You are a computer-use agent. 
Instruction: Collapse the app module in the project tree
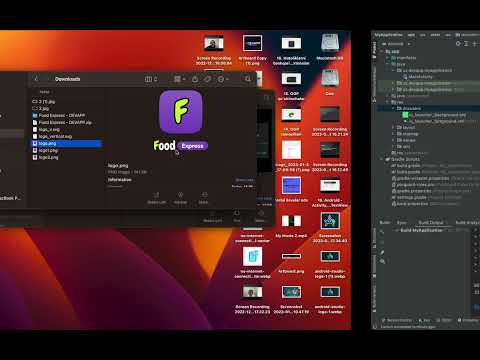pos(382,52)
